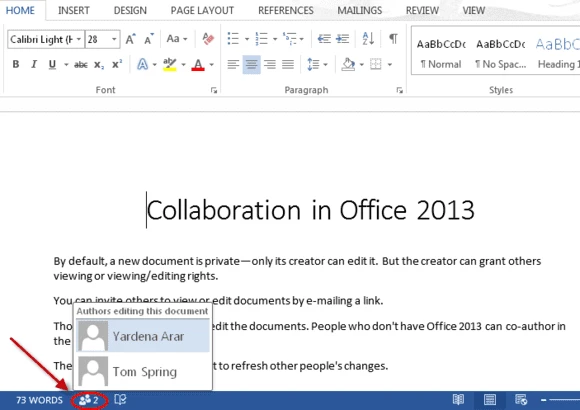580x410 pixels.
Task: Select author Tom Spring
Action: pyautogui.click(x=143, y=372)
